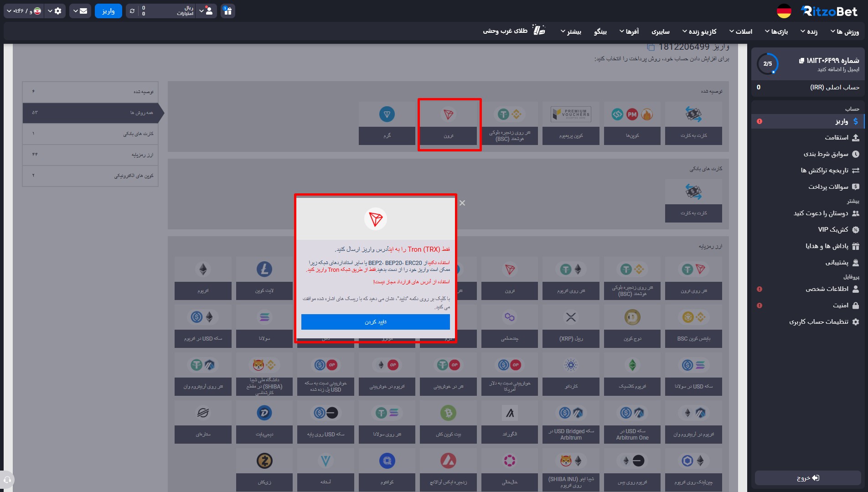Select the Avalanche chain tile

[x=449, y=470]
